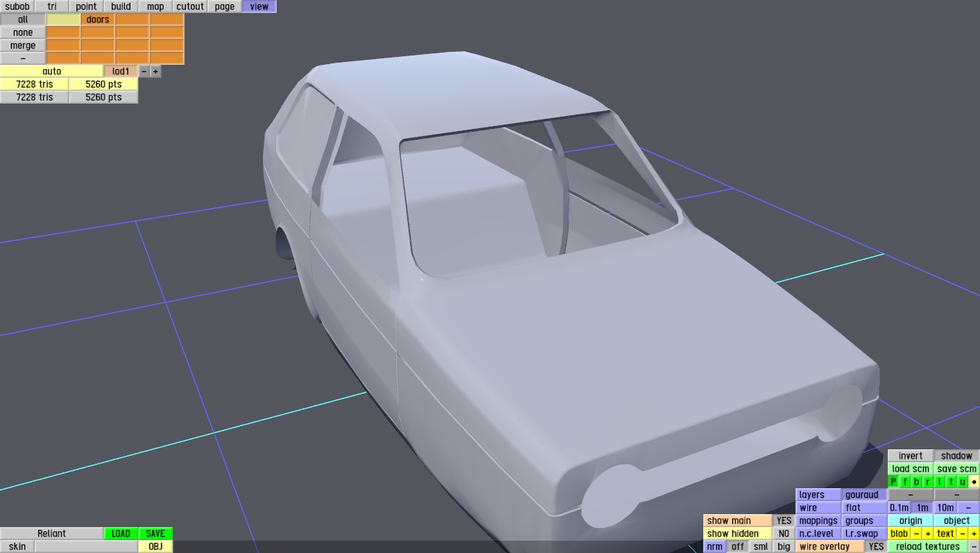980x553 pixels.
Task: Click the invert button
Action: pyautogui.click(x=911, y=456)
